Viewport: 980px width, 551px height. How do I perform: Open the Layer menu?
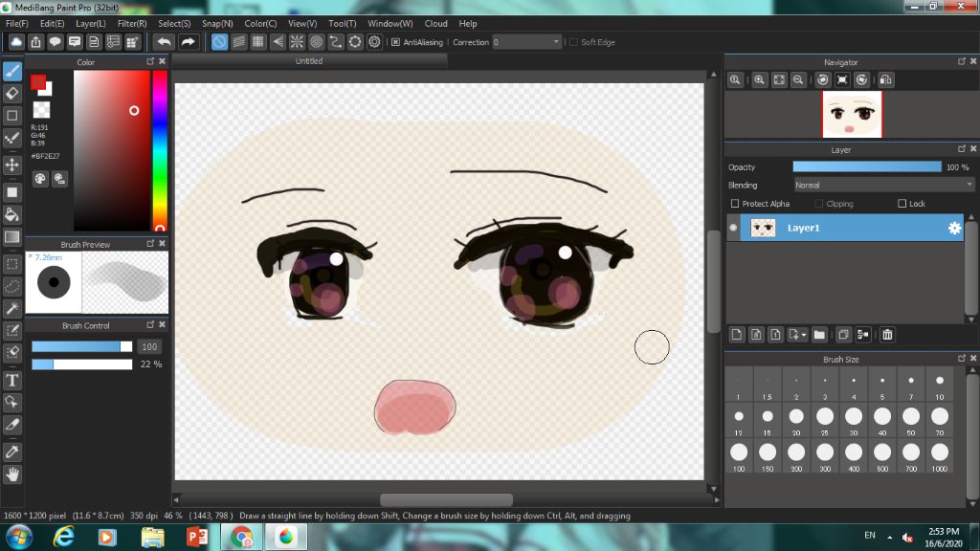coord(91,24)
